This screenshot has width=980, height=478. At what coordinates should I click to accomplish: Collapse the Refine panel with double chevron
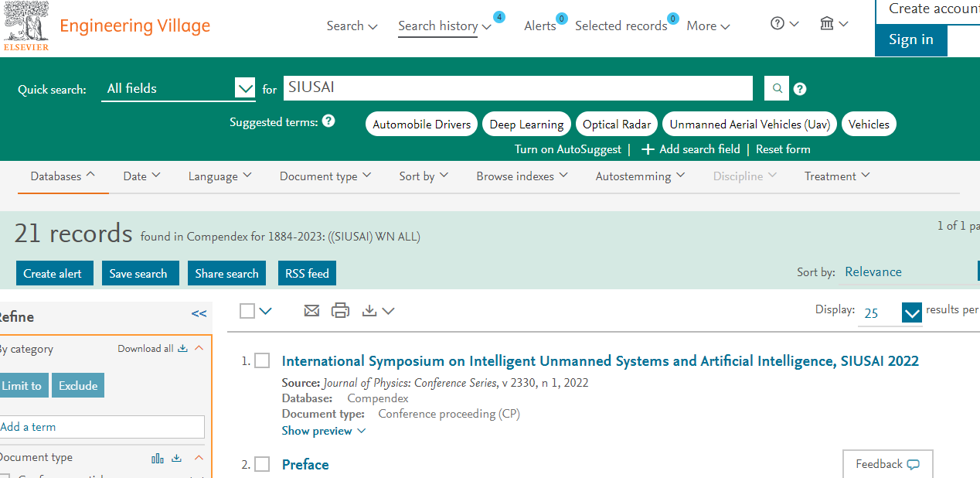point(199,314)
